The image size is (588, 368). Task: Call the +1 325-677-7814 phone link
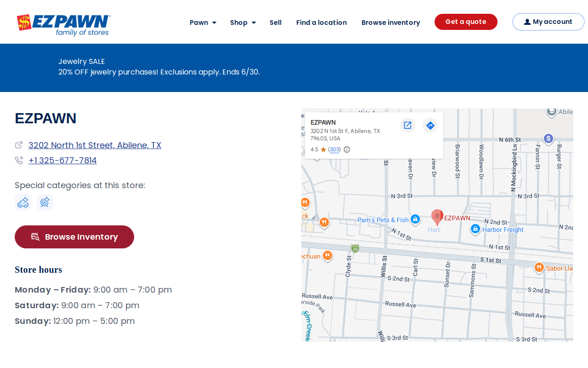click(62, 161)
